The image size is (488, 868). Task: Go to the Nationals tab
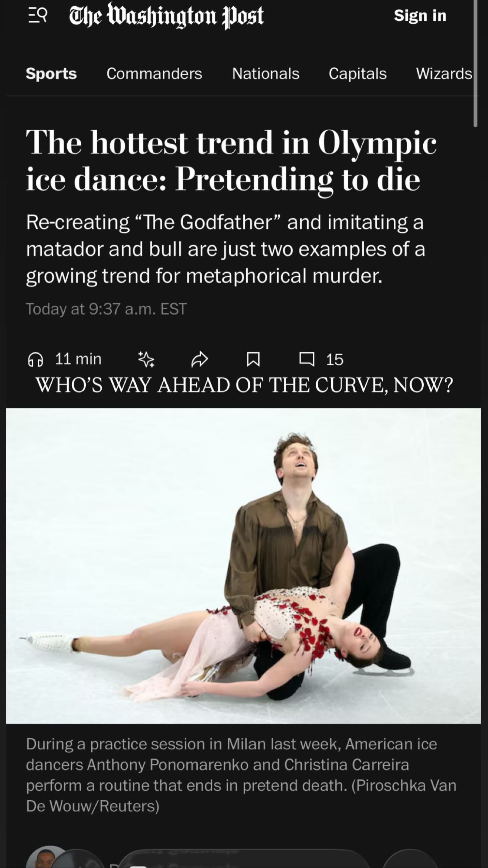tap(266, 74)
